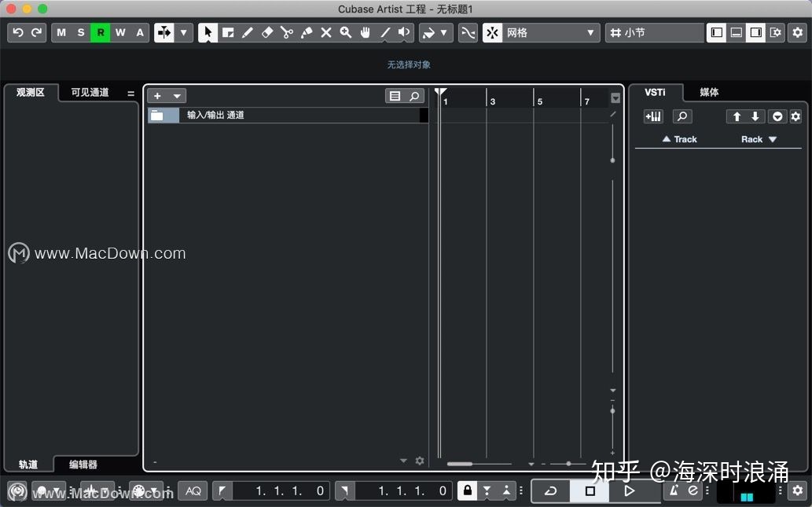Click find instruments search icon in VSTi
The width and height of the screenshot is (812, 507).
[682, 116]
